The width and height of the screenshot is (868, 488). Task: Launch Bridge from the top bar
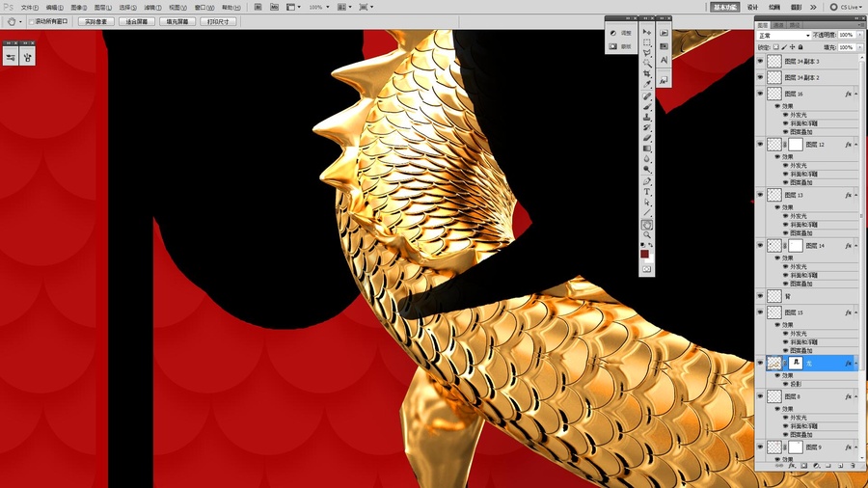[258, 7]
